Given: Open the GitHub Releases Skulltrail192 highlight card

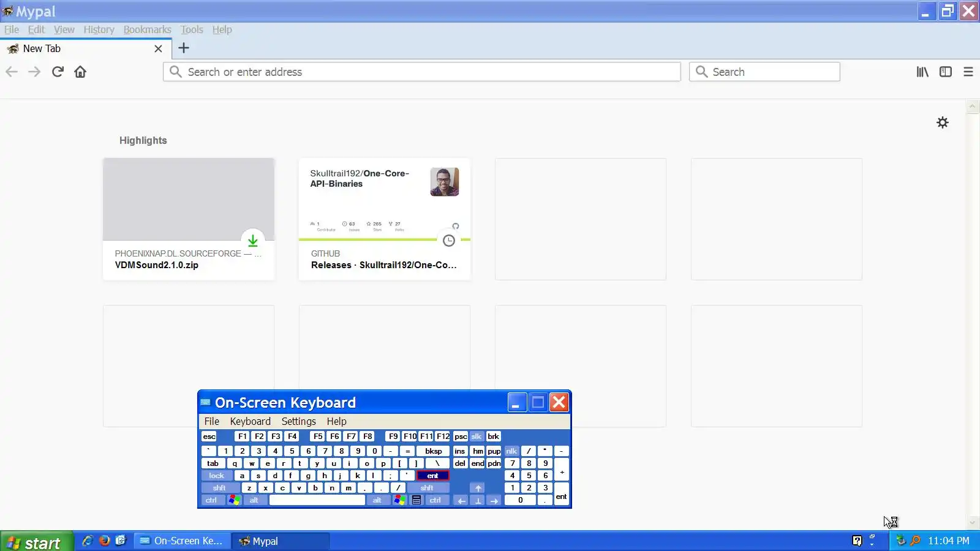Looking at the screenshot, I should pyautogui.click(x=385, y=219).
